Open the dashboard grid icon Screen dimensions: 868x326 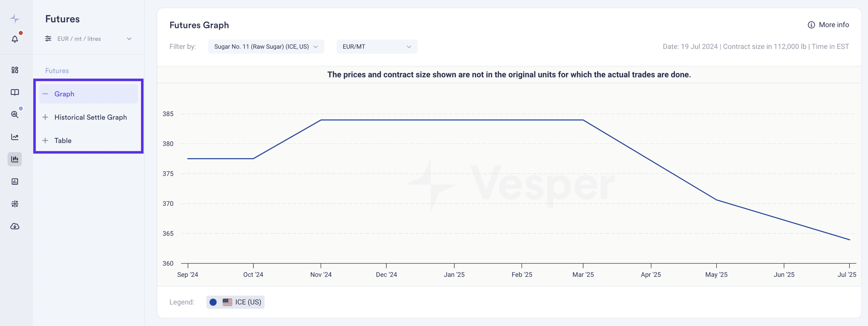[x=15, y=70]
